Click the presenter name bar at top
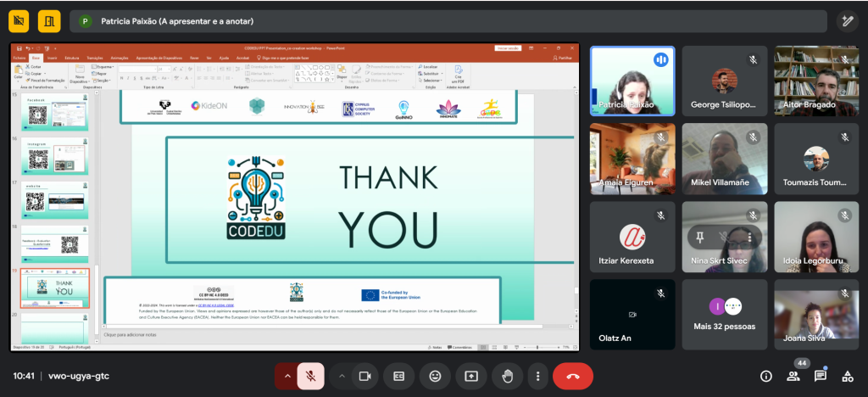This screenshot has height=397, width=868. click(x=448, y=21)
